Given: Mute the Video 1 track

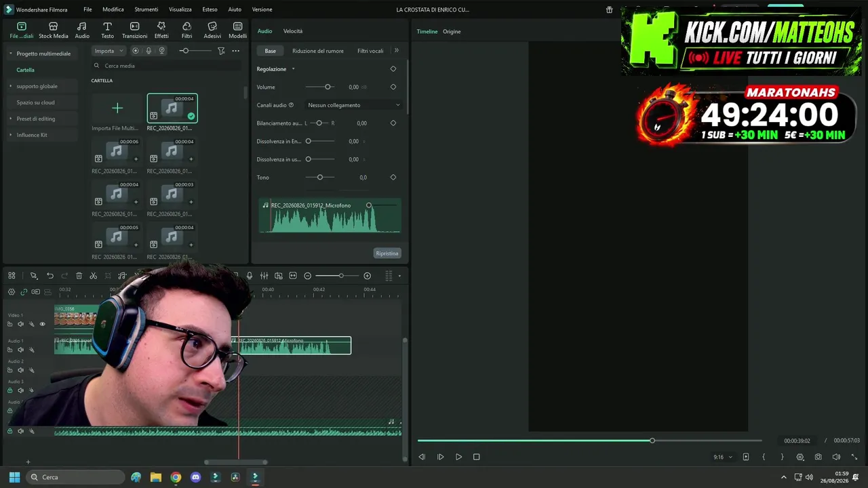Looking at the screenshot, I should tap(20, 324).
